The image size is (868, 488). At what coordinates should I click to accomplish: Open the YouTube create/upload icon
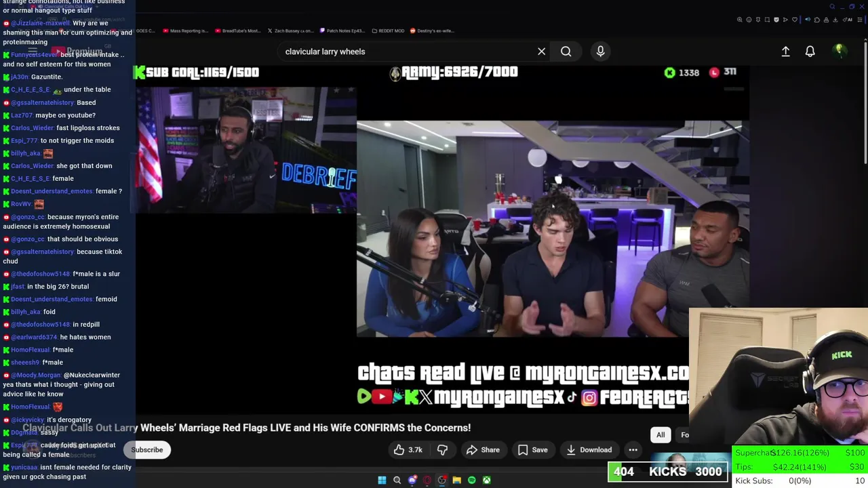pos(785,52)
